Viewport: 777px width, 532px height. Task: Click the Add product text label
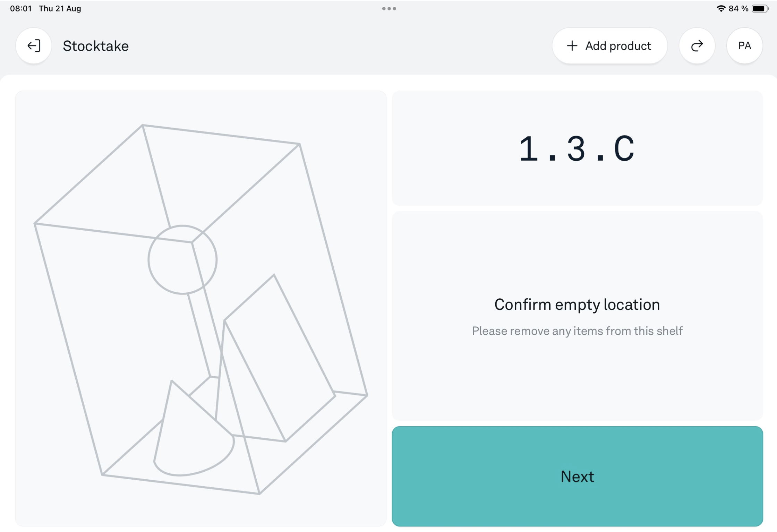click(618, 46)
